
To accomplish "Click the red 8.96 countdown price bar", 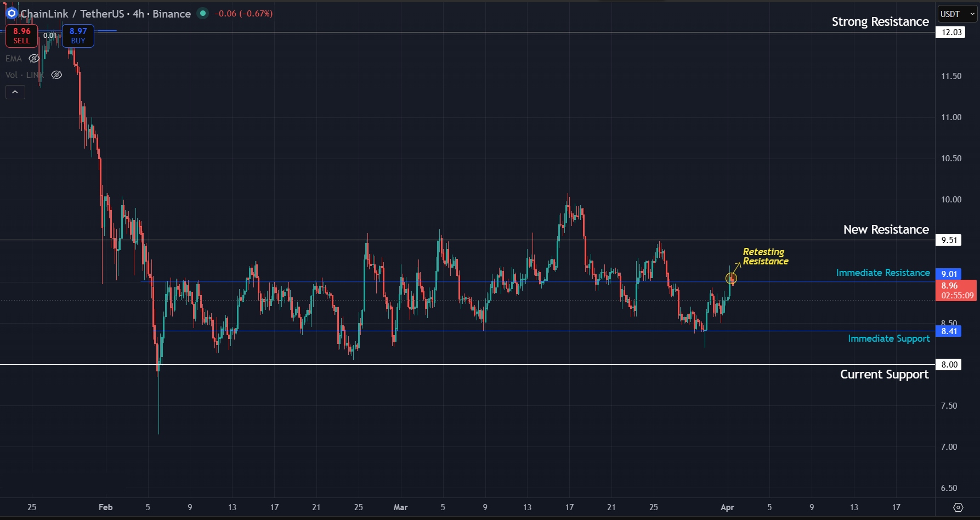I will point(956,291).
